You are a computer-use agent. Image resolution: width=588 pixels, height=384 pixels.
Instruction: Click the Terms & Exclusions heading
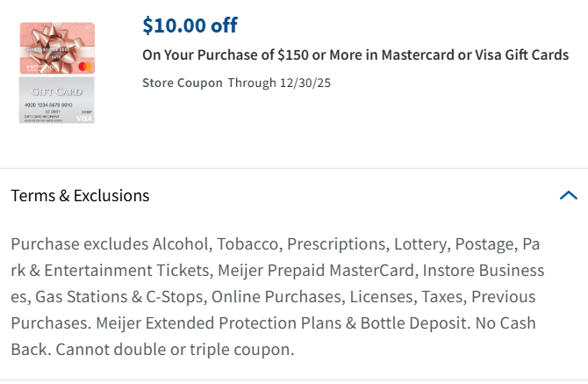[80, 195]
